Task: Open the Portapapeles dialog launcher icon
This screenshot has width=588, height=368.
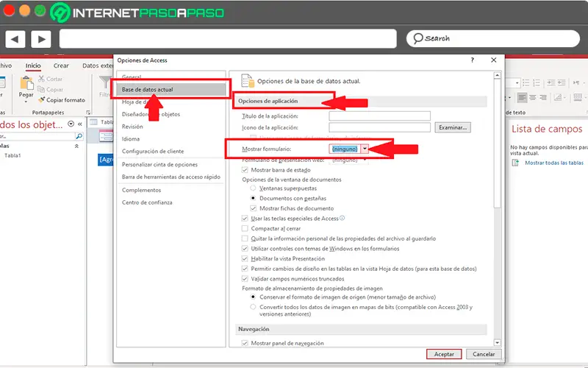Action: 88,113
